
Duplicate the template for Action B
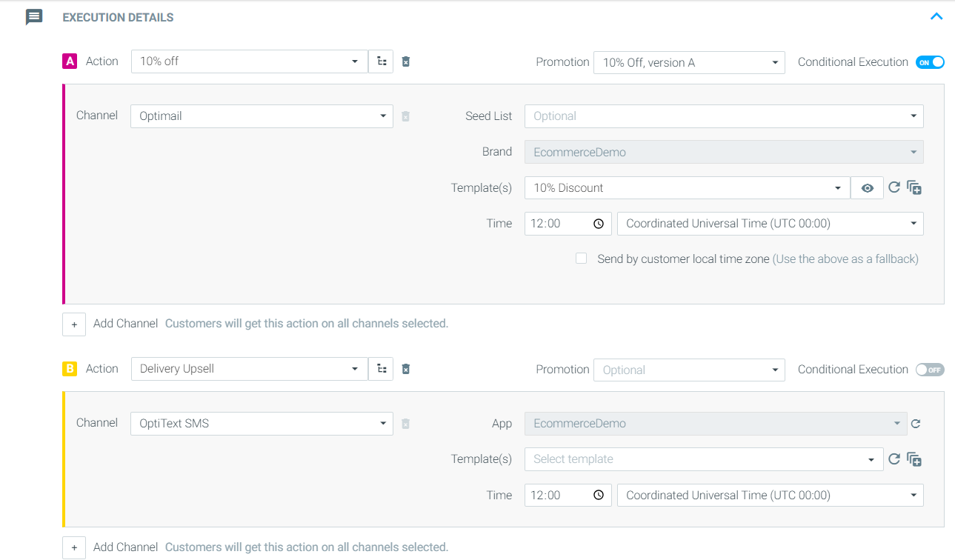(x=914, y=459)
